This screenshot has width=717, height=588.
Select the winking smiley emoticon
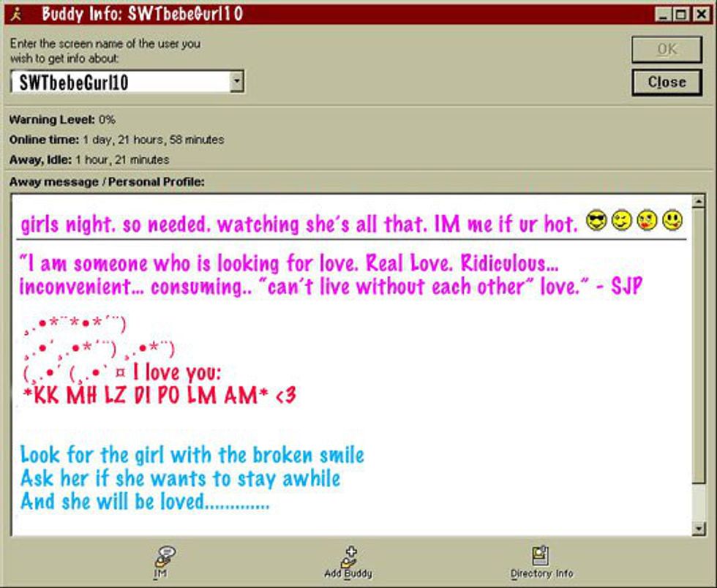(622, 220)
